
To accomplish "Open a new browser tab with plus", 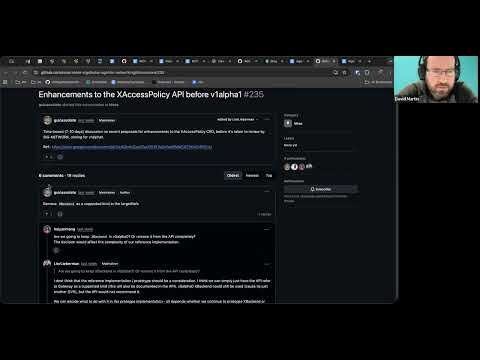I will 369,61.
